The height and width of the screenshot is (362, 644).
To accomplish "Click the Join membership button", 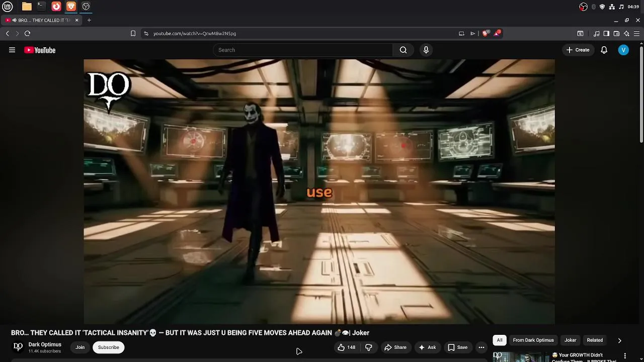I will [80, 347].
